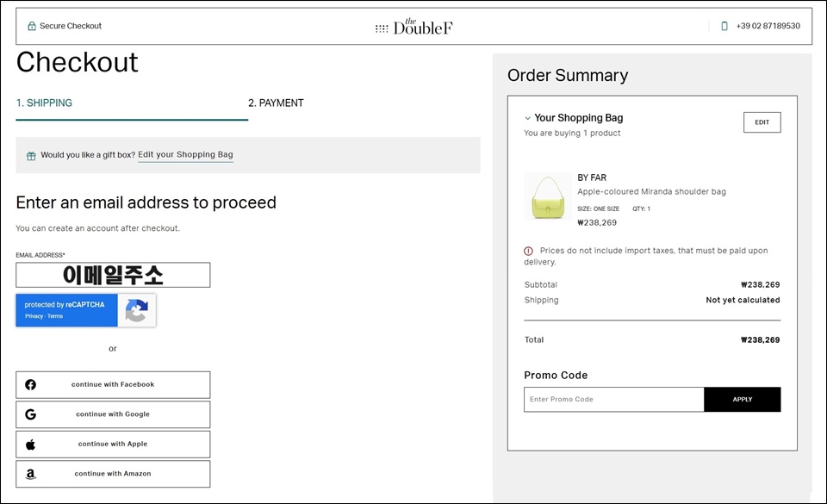Collapse Your Shopping Bag chevron
The width and height of the screenshot is (827, 504).
527,118
